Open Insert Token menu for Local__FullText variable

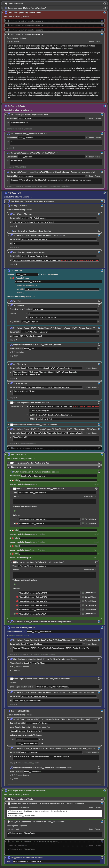95,119
